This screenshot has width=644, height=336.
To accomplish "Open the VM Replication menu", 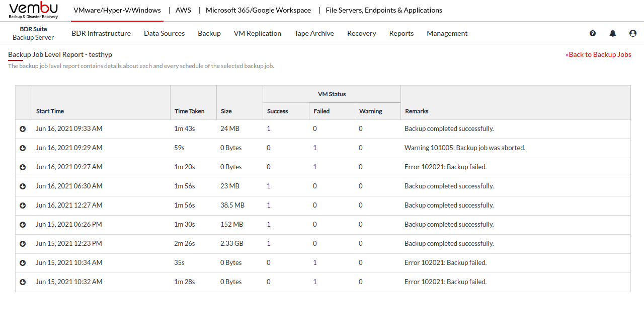I will point(257,33).
